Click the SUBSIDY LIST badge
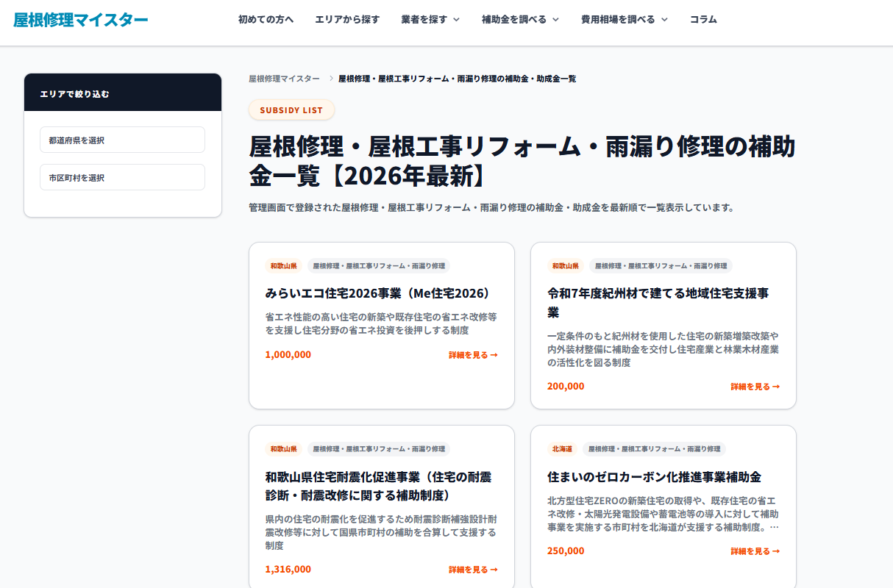This screenshot has height=588, width=893. coord(291,110)
